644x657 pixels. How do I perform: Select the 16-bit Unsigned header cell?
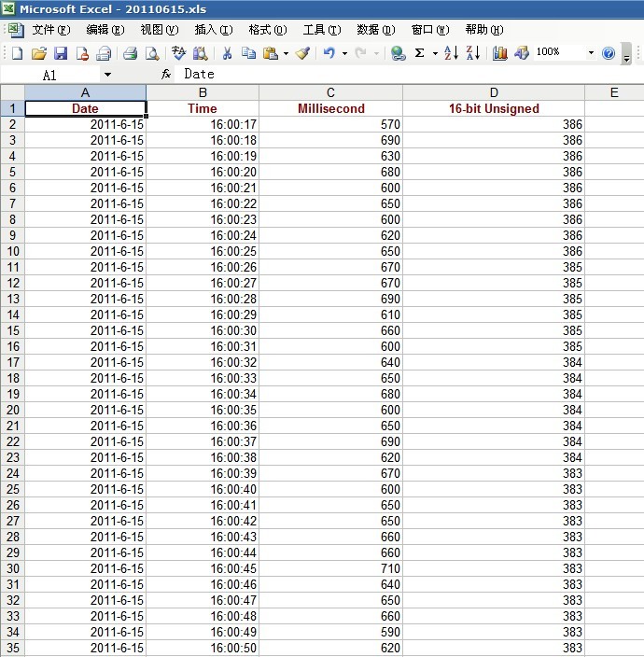click(x=494, y=108)
